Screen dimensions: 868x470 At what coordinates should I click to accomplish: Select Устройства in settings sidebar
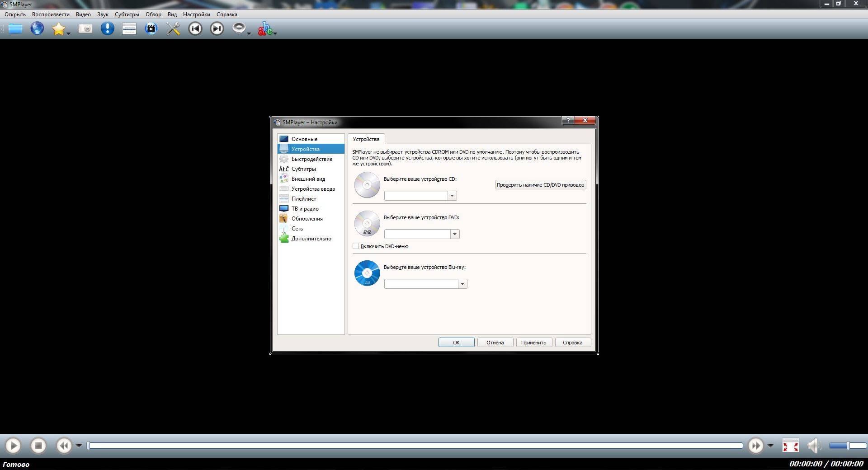311,149
